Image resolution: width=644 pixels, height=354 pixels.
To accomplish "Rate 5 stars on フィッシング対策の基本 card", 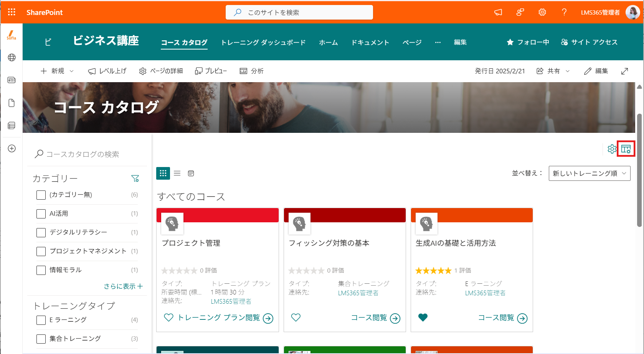I will coord(321,271).
